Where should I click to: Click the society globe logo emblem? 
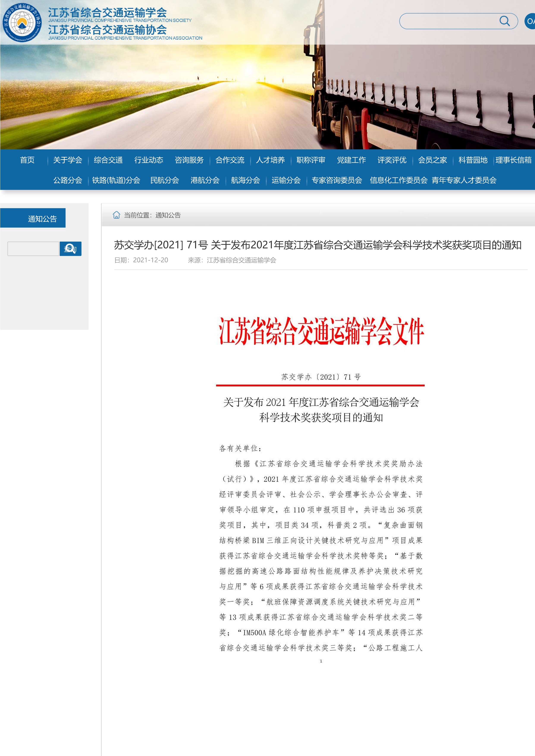click(x=22, y=22)
